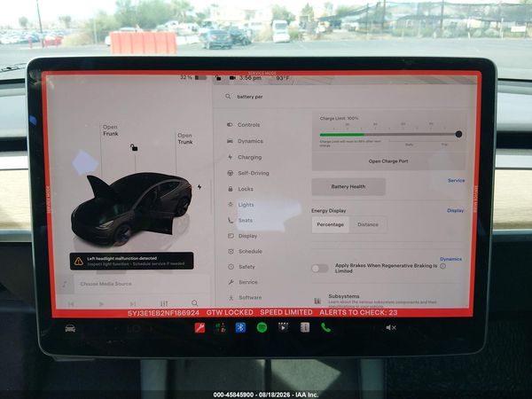Select the Seats menu item

point(240,220)
